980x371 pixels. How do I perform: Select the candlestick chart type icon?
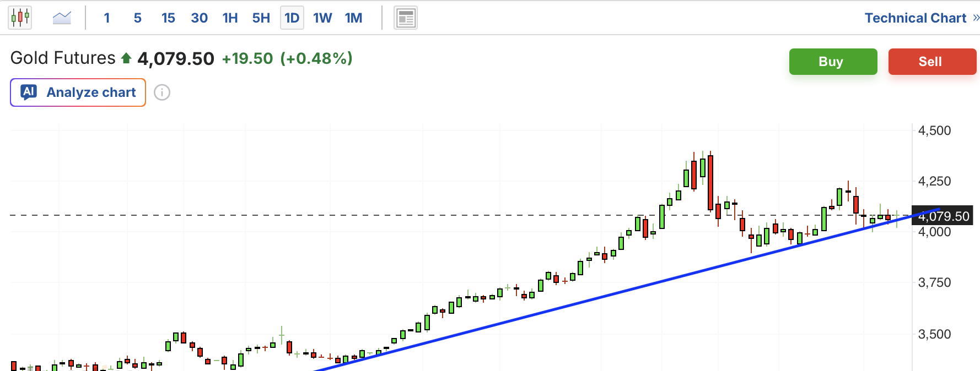20,18
